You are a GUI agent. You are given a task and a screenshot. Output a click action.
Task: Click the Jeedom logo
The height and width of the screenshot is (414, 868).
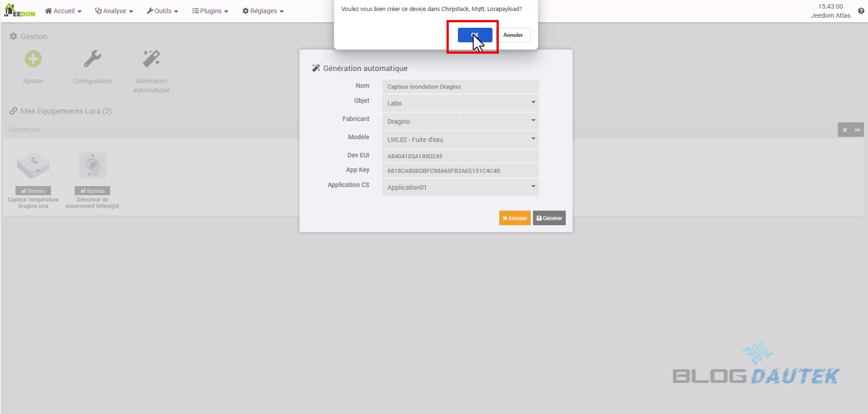(x=20, y=10)
